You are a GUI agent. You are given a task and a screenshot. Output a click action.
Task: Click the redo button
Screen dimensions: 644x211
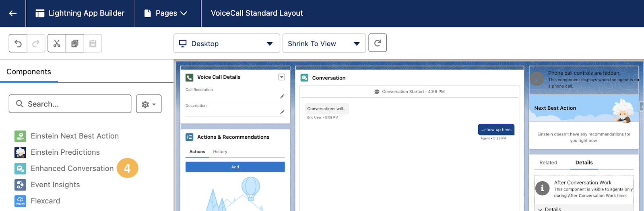click(x=36, y=43)
